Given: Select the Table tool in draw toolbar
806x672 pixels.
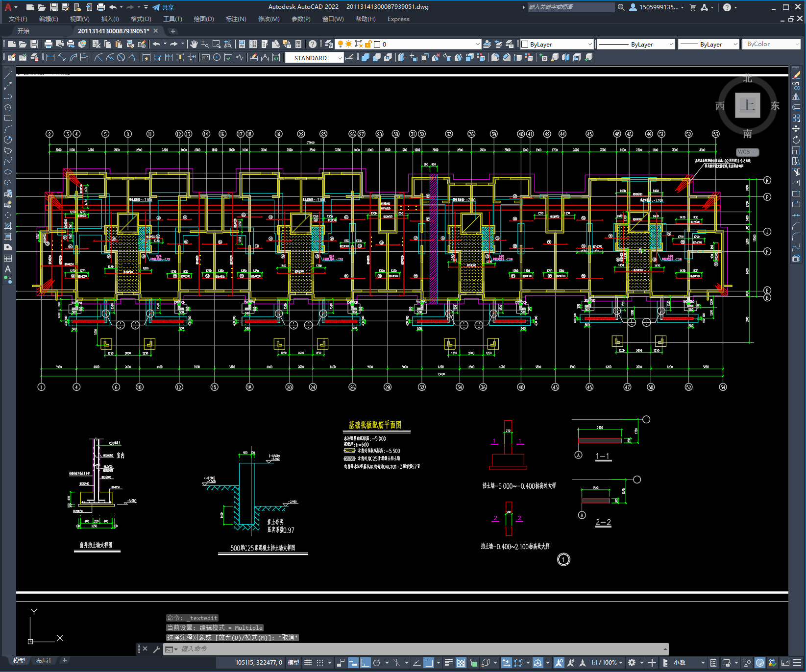Looking at the screenshot, I should click(x=8, y=258).
